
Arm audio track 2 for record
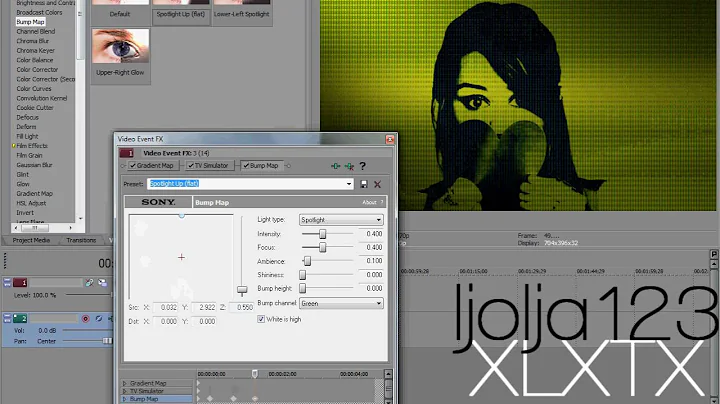(85, 318)
